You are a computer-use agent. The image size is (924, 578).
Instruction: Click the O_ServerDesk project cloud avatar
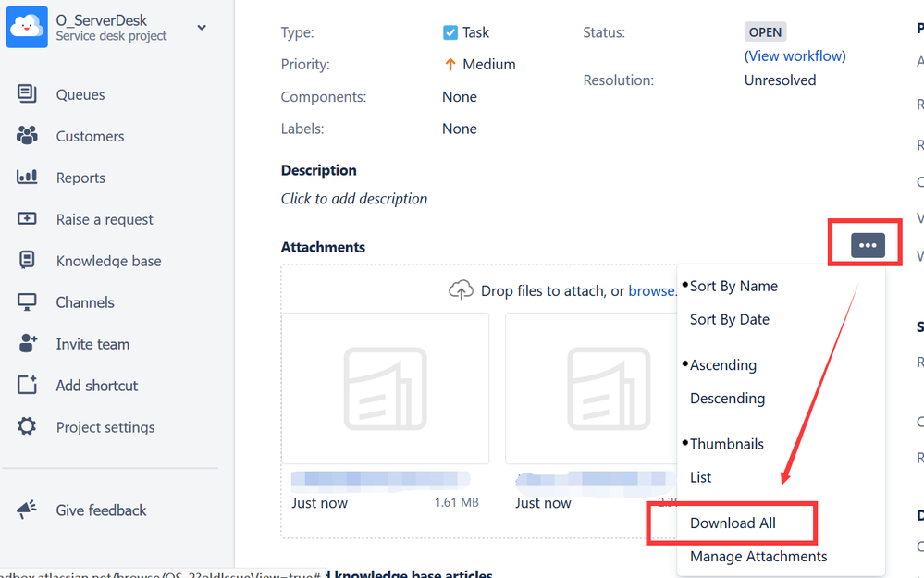coord(27,27)
